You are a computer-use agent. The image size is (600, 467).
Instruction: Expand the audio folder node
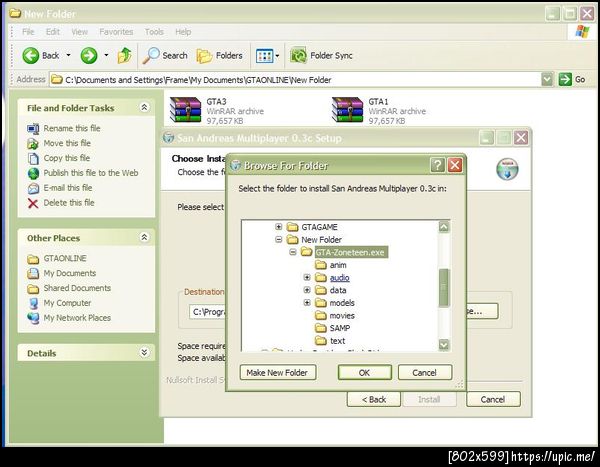click(307, 277)
